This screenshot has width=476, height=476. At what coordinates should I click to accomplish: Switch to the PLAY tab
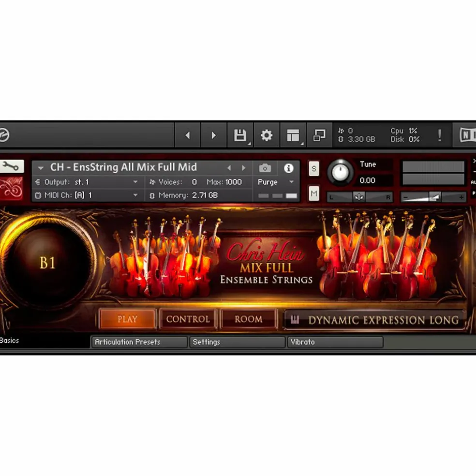click(128, 319)
